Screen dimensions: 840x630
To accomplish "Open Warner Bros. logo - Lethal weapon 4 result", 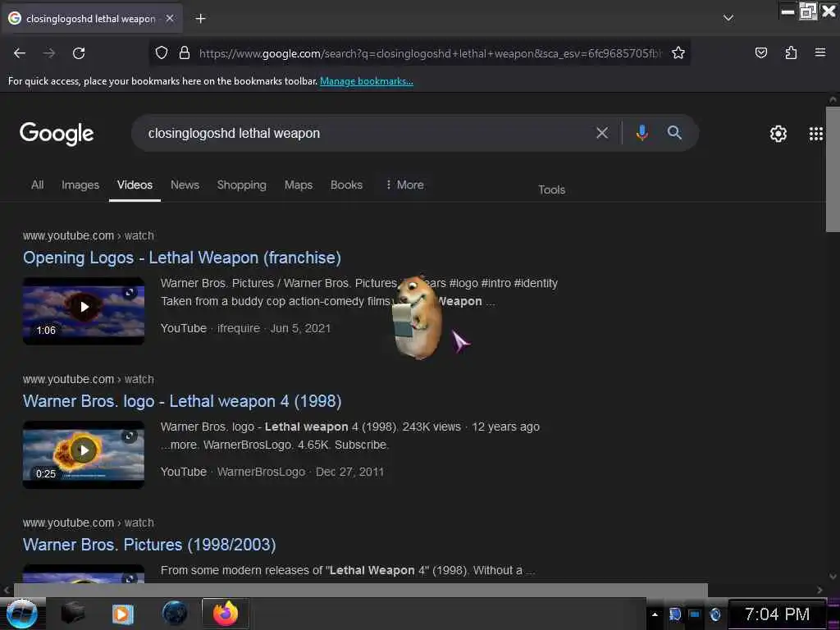I will [182, 401].
